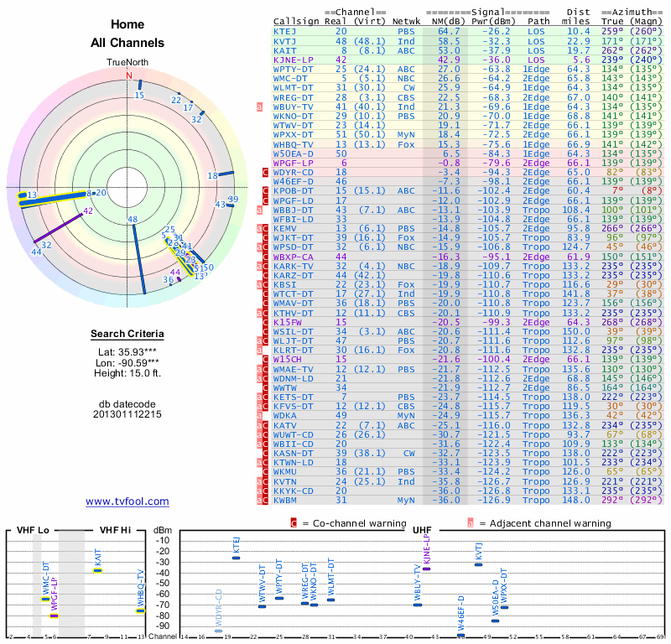
Task: Click the co-channel warning icon next to WBXP-CA
Action: [x=266, y=256]
